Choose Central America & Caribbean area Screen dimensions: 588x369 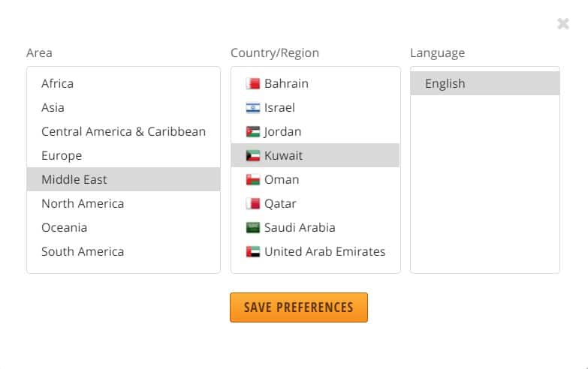(x=123, y=131)
